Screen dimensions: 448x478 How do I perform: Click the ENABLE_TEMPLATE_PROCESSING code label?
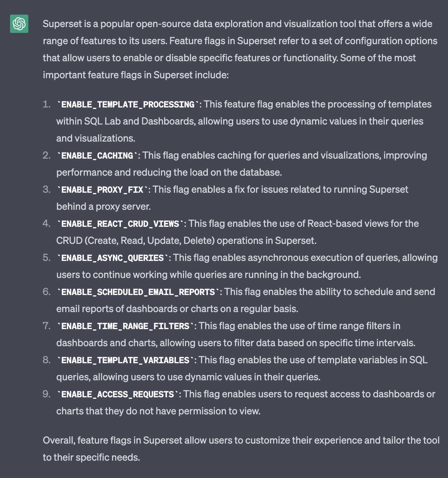128,105
